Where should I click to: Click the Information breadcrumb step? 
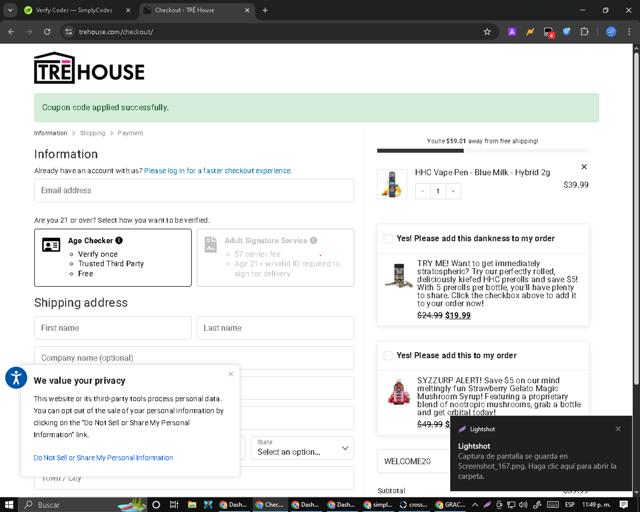tap(50, 133)
